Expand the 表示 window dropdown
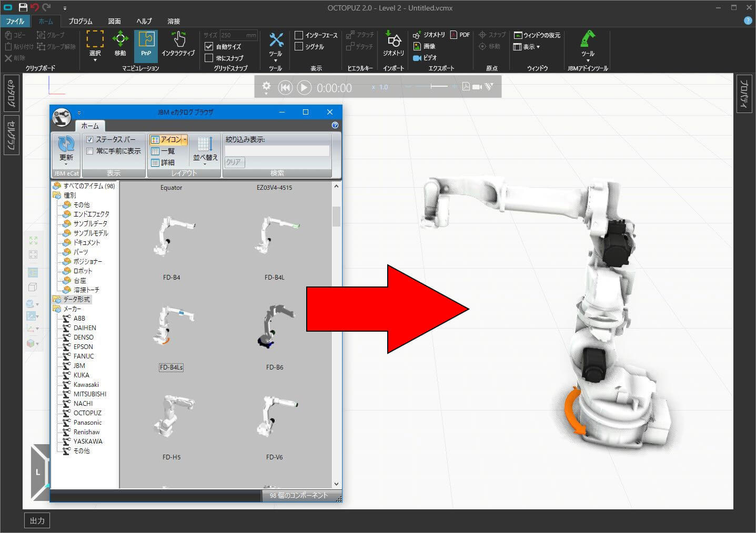 tap(528, 47)
